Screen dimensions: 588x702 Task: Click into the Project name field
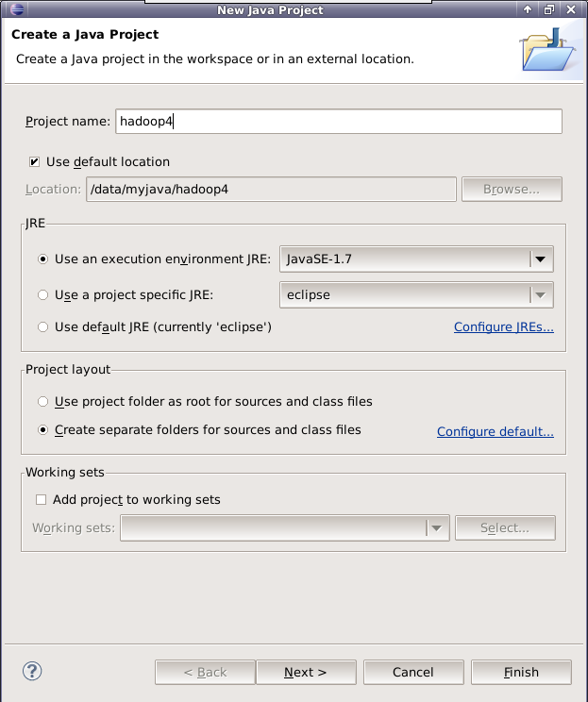point(338,122)
